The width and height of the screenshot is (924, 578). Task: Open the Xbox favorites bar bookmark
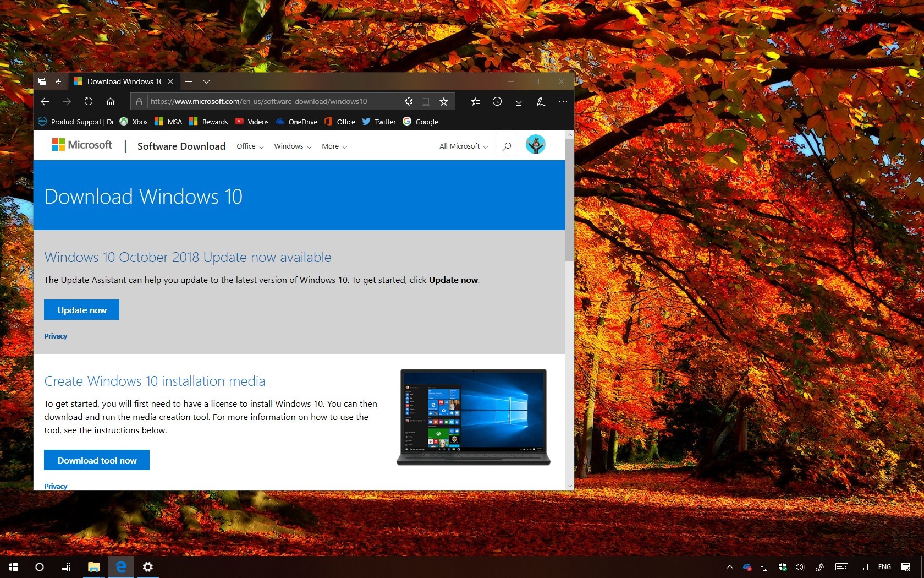pyautogui.click(x=134, y=122)
